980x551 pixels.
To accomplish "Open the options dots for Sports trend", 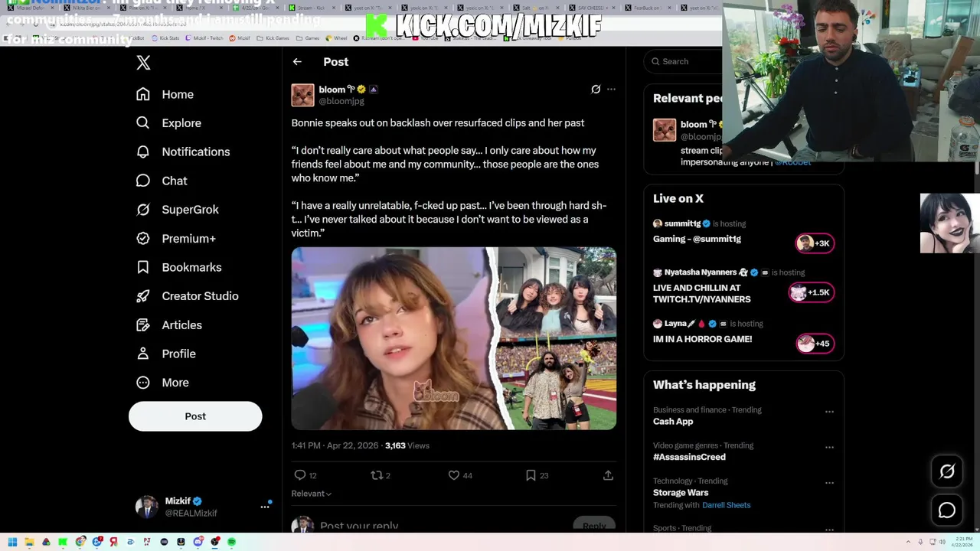I will coord(829,530).
